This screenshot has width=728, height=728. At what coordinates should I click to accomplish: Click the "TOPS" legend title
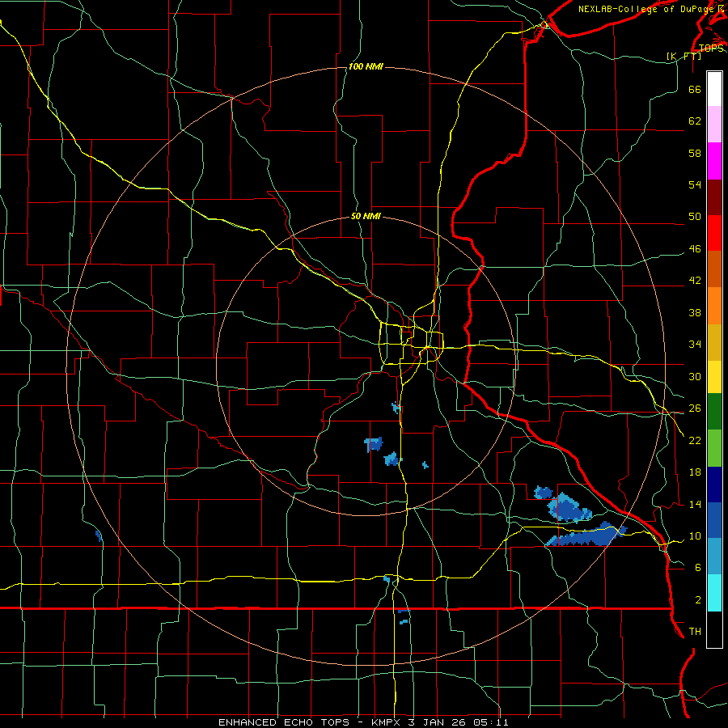711,49
